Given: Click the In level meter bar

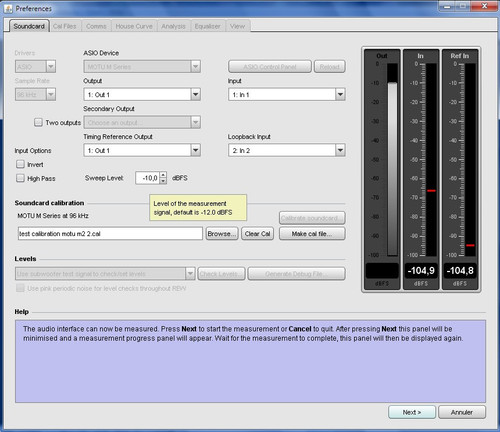Looking at the screenshot, I should coord(431,160).
